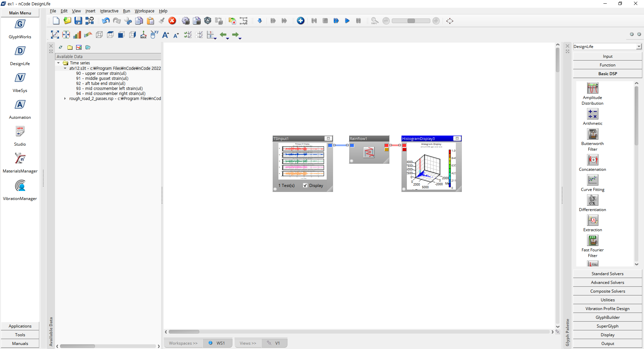Screen dimensions: 644x349
Task: Click the copy icon in toolbar
Action: coord(139,21)
